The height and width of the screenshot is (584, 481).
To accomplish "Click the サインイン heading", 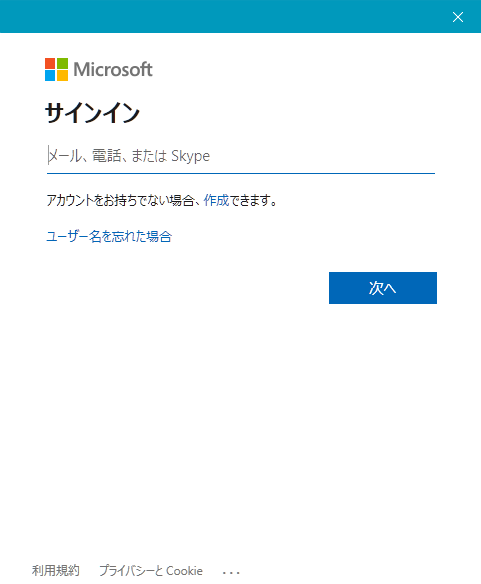I will pos(92,113).
